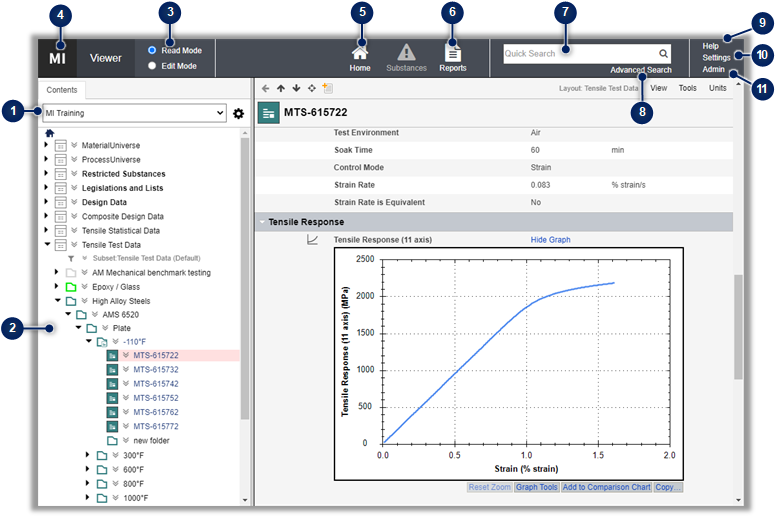Viewport: 778px width, 518px height.
Task: Expand the MaterialUniverse tree node
Action: click(x=46, y=146)
